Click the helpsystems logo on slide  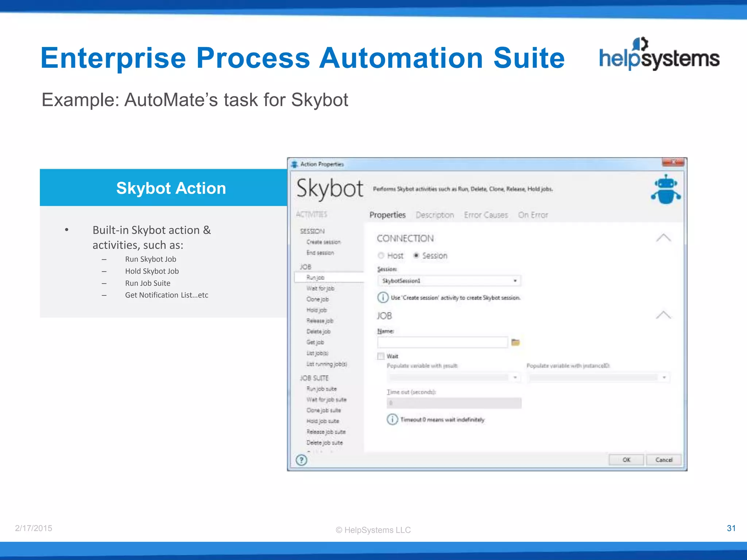[659, 54]
